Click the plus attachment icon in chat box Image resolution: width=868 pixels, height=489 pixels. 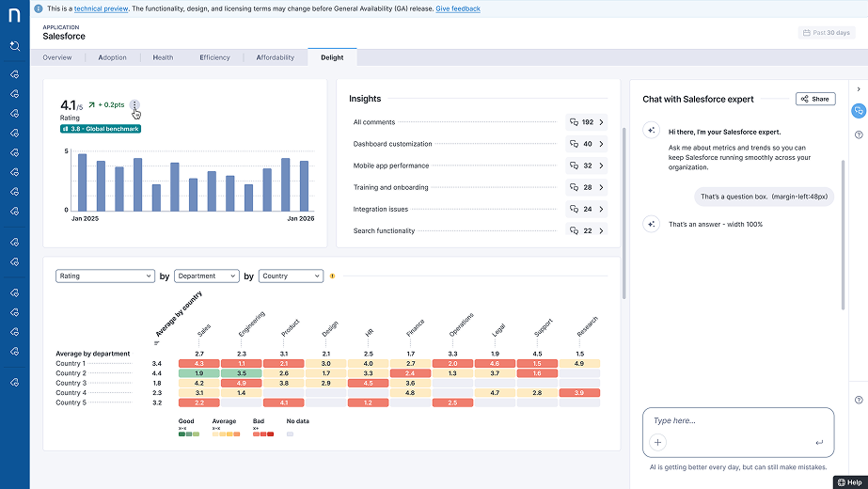click(x=657, y=442)
